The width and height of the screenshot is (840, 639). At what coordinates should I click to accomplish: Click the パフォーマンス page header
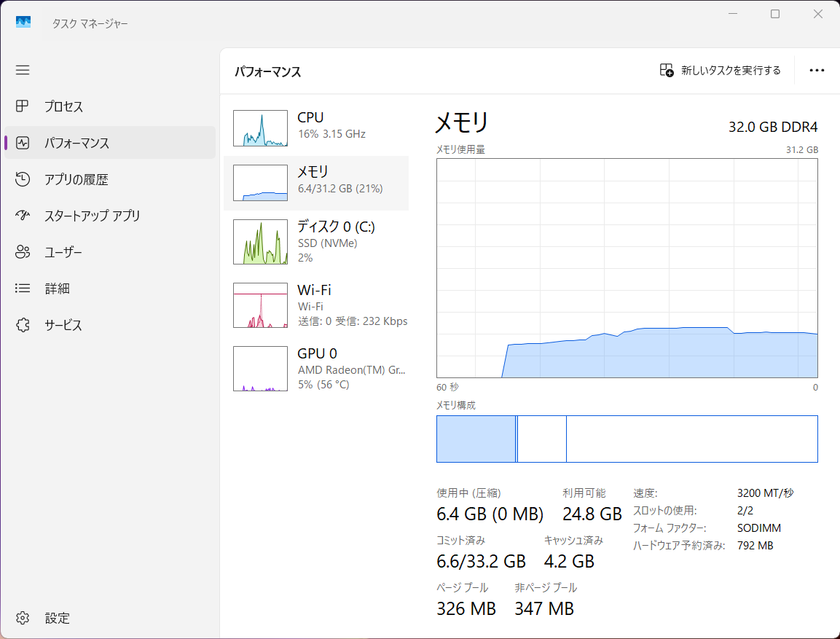point(268,71)
